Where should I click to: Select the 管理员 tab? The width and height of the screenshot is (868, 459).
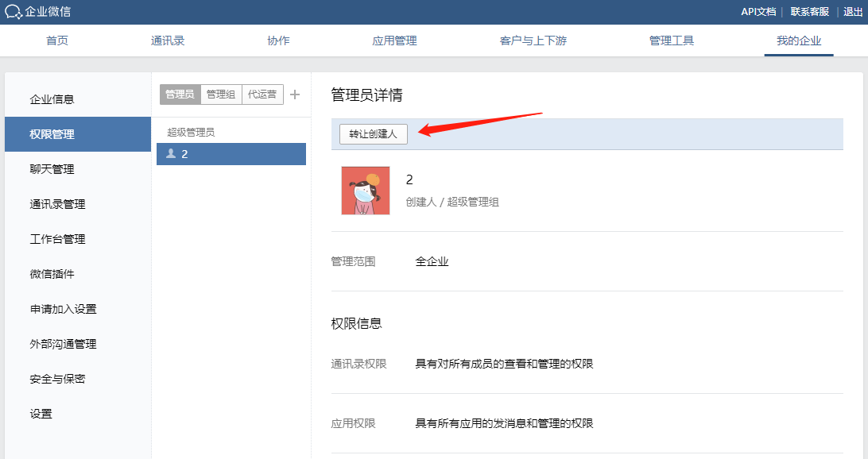click(x=180, y=94)
